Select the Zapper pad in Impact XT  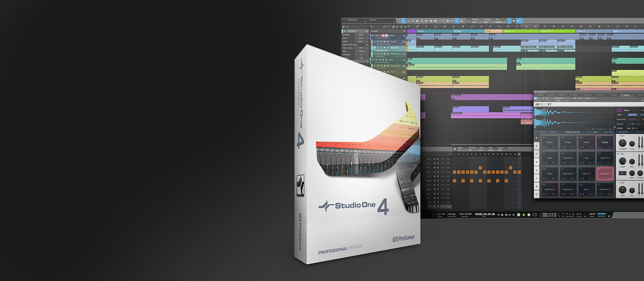coord(605,142)
